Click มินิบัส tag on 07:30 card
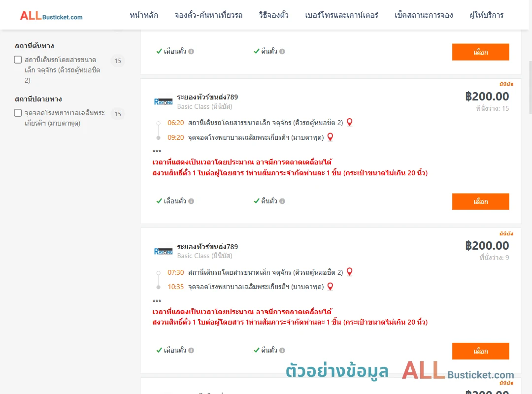The width and height of the screenshot is (532, 394). point(506,233)
